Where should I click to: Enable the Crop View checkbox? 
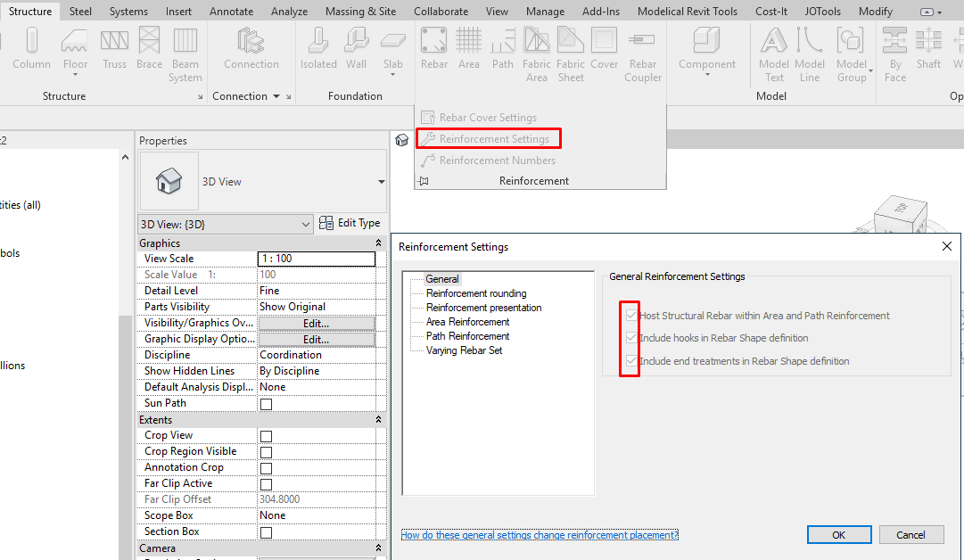[x=267, y=436]
